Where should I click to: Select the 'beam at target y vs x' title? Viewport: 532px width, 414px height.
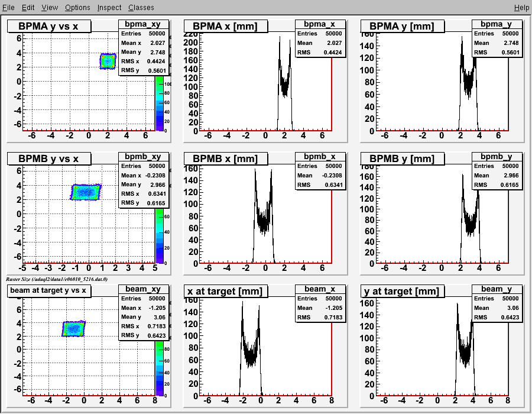pyautogui.click(x=49, y=290)
